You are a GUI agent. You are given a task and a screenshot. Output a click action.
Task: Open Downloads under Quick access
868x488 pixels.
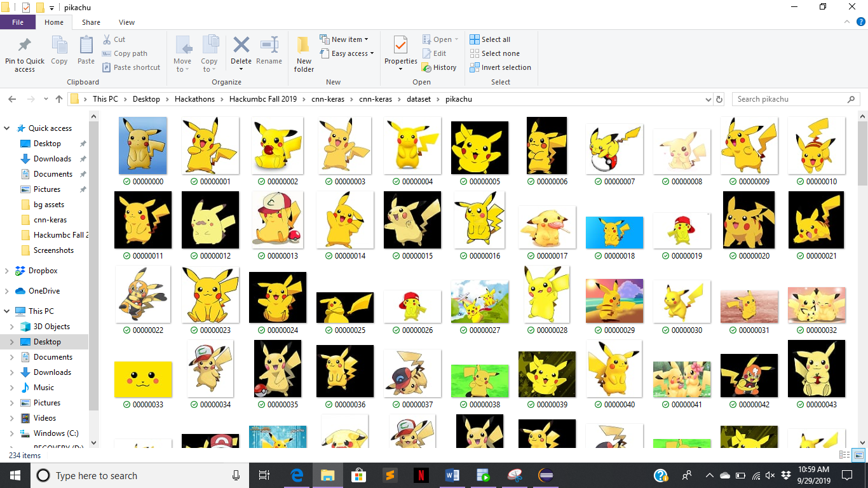52,159
